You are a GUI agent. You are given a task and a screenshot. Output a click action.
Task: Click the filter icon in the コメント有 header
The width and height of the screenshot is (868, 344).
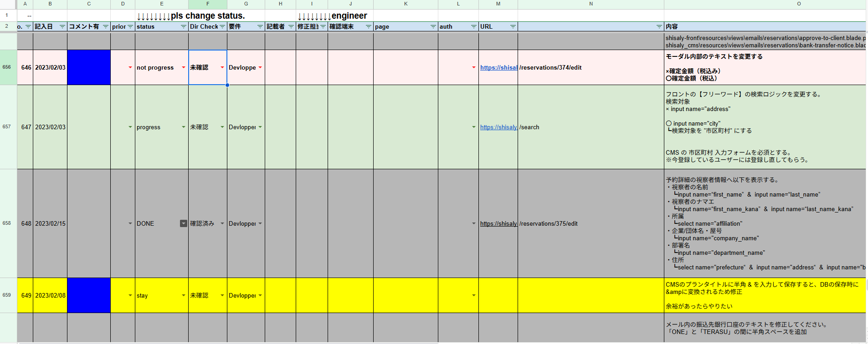tap(106, 27)
